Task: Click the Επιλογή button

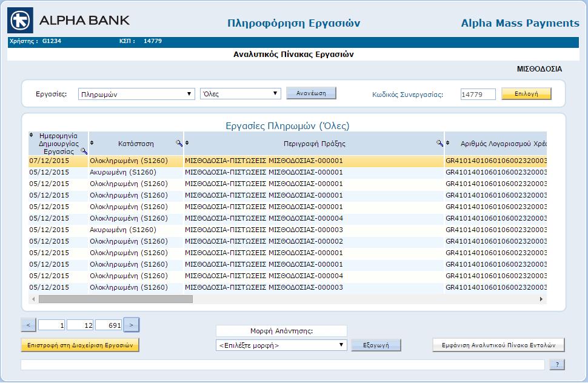Action: click(x=526, y=94)
